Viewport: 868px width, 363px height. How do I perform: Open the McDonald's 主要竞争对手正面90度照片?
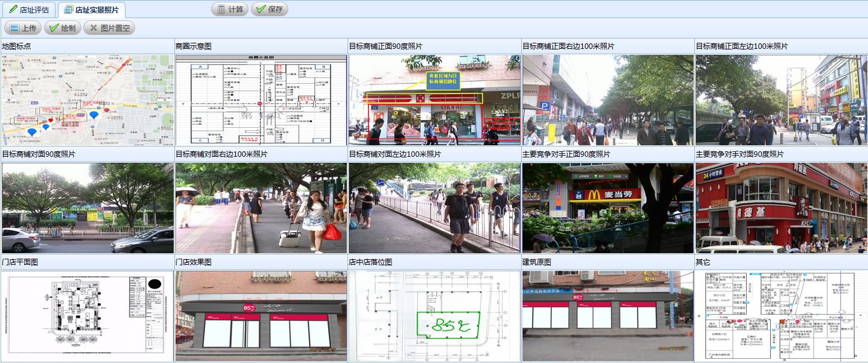click(607, 208)
